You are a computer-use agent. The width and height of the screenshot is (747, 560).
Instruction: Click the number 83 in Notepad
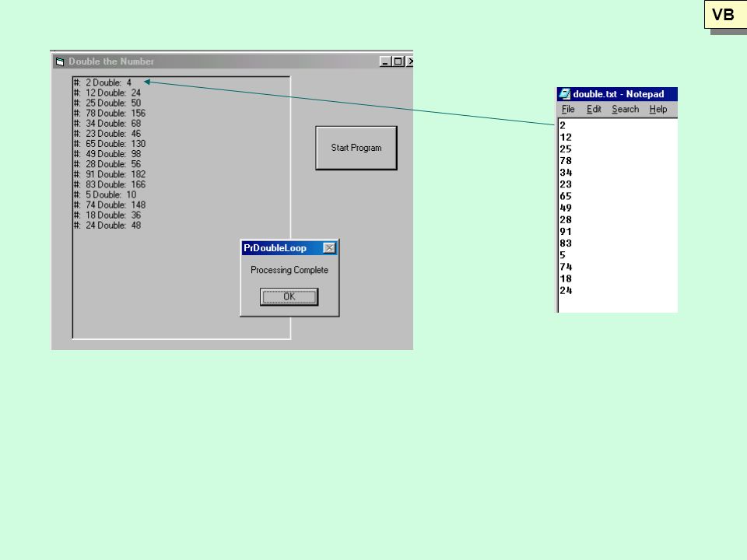pos(566,243)
